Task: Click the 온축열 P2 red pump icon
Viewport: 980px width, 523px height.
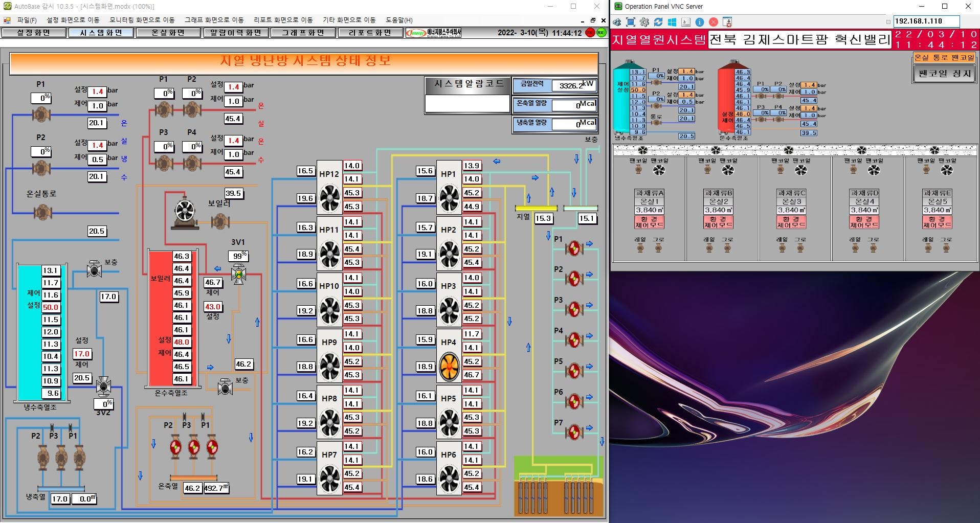Action: click(175, 446)
